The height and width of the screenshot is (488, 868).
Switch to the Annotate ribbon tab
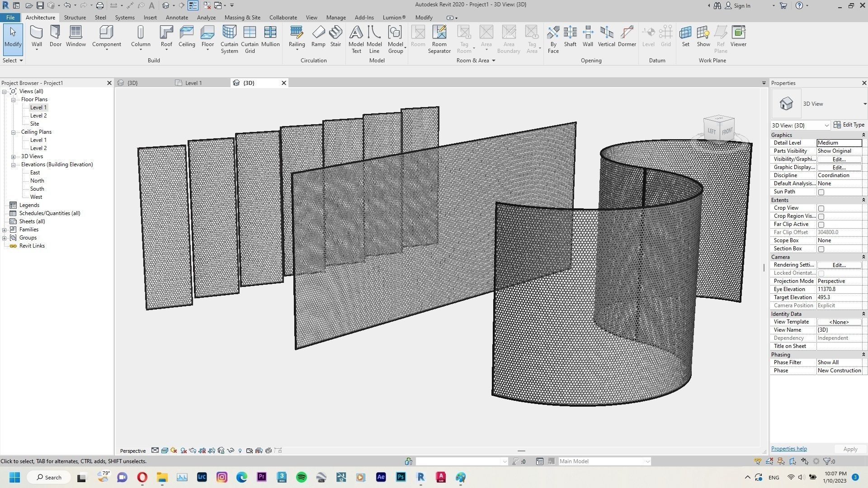177,17
